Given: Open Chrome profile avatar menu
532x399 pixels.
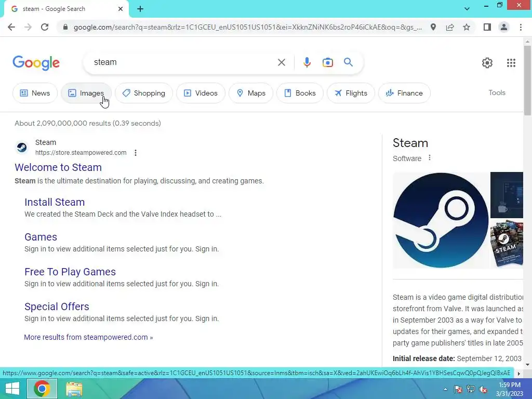Looking at the screenshot, I should click(504, 27).
